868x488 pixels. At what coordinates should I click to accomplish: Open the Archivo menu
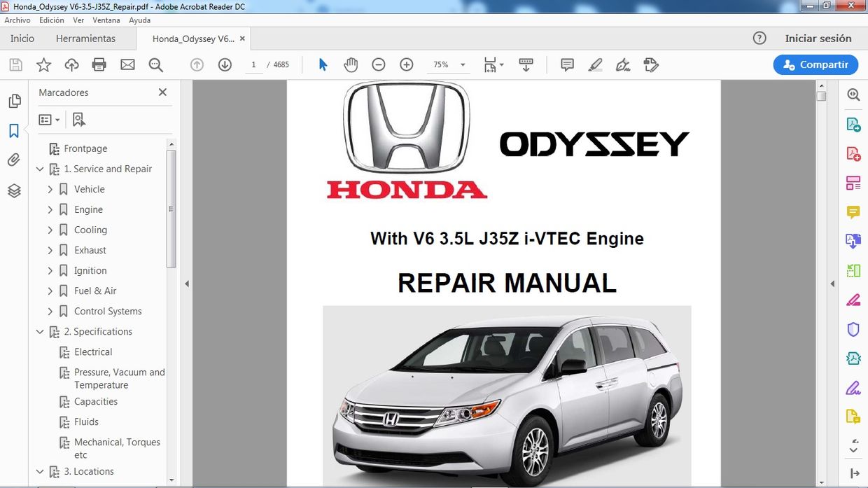tap(17, 20)
